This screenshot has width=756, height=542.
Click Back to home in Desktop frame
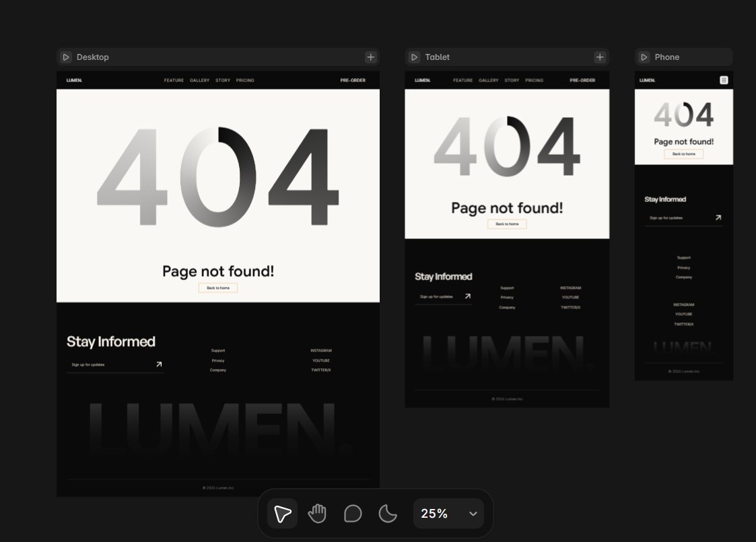(x=218, y=288)
